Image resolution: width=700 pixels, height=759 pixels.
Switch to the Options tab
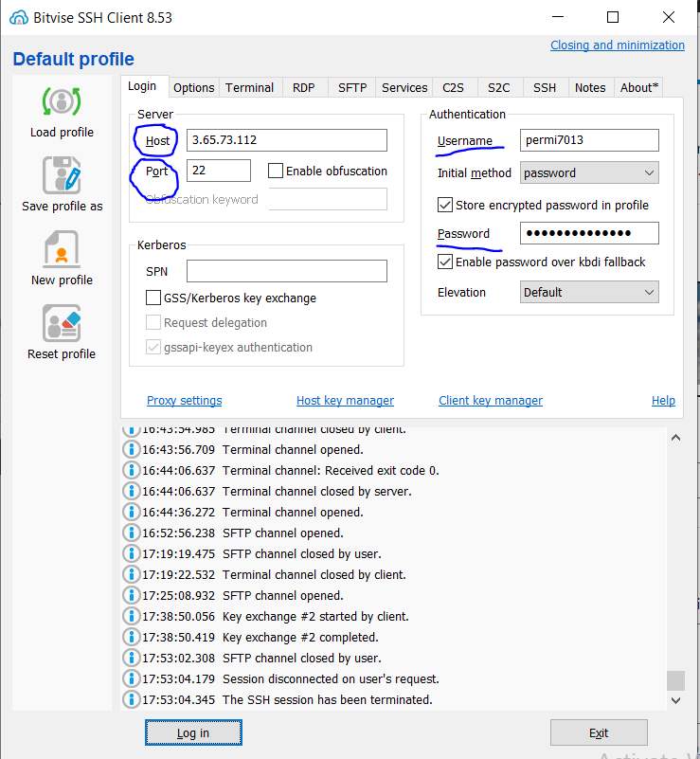[x=193, y=87]
